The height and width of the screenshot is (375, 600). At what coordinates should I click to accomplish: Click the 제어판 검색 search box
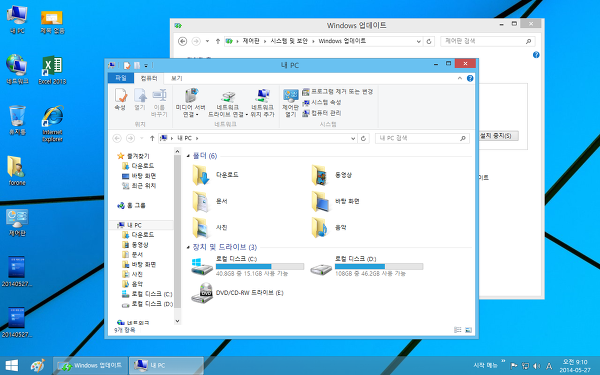487,41
